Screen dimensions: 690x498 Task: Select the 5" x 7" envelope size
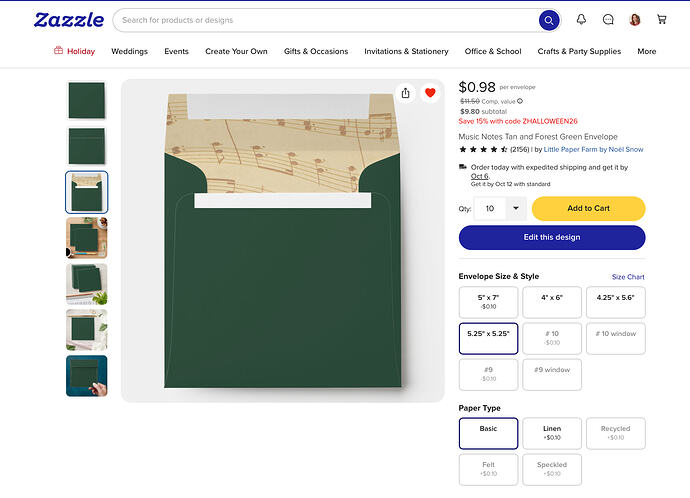pyautogui.click(x=488, y=302)
